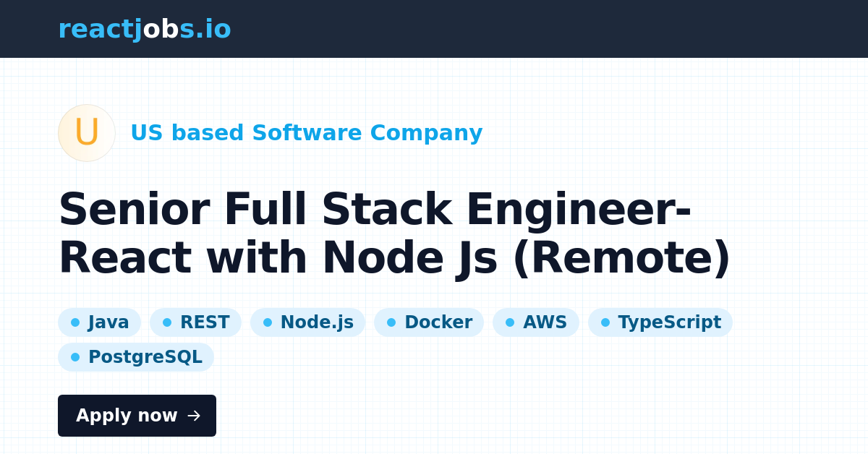Select the REST skill tag
The width and height of the screenshot is (868, 454).
click(195, 322)
